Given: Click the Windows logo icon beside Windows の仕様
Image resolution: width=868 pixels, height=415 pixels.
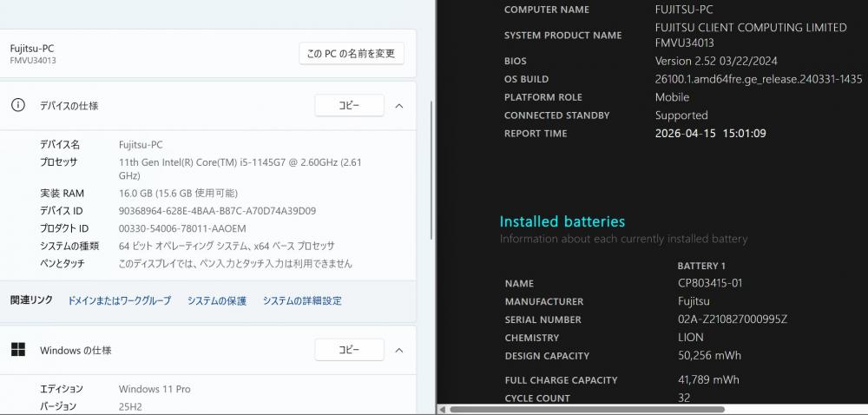Looking at the screenshot, I should (x=18, y=350).
